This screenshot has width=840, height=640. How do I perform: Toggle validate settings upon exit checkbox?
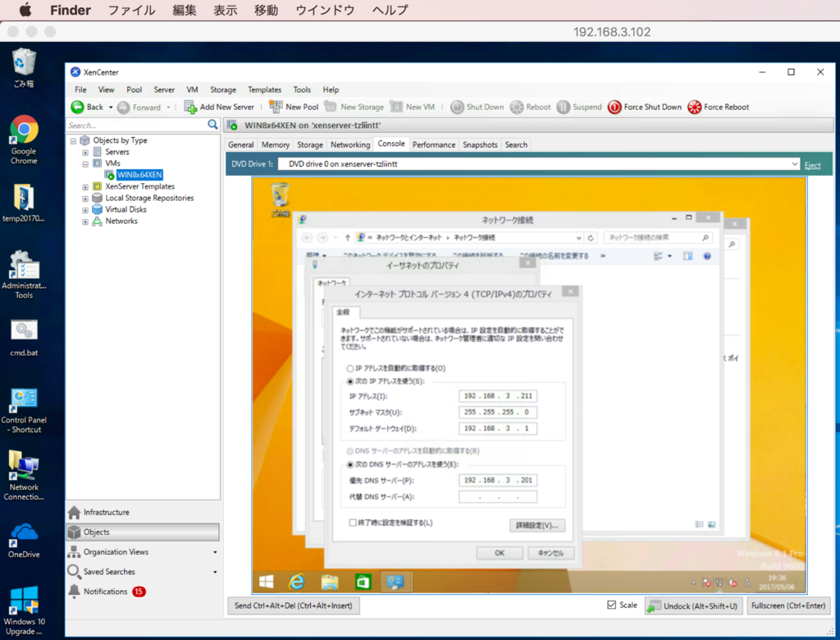click(x=353, y=523)
